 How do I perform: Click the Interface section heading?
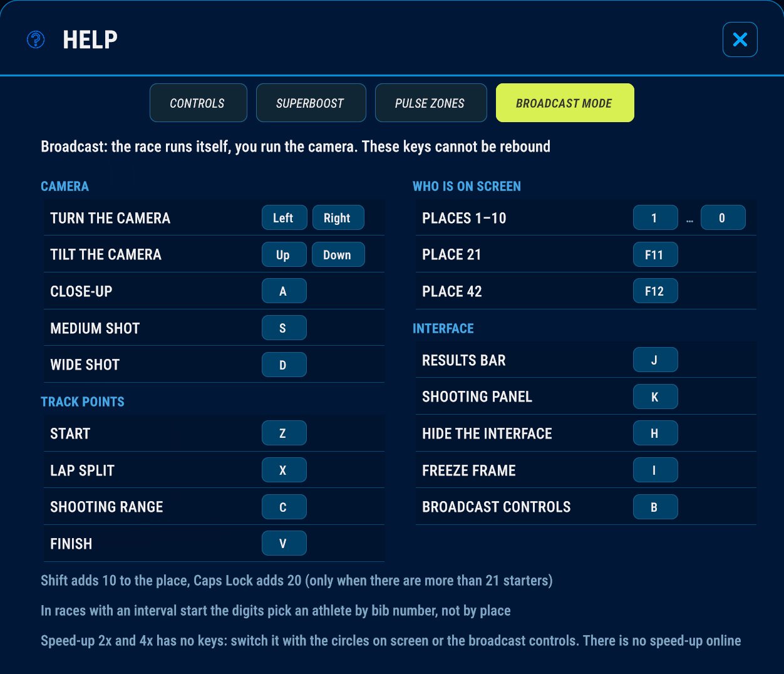pyautogui.click(x=443, y=328)
